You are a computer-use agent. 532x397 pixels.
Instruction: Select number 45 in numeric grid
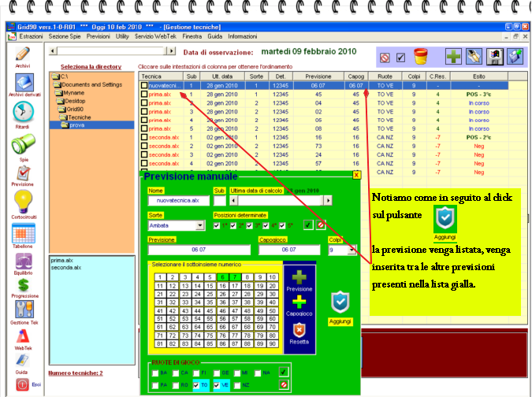(x=210, y=311)
